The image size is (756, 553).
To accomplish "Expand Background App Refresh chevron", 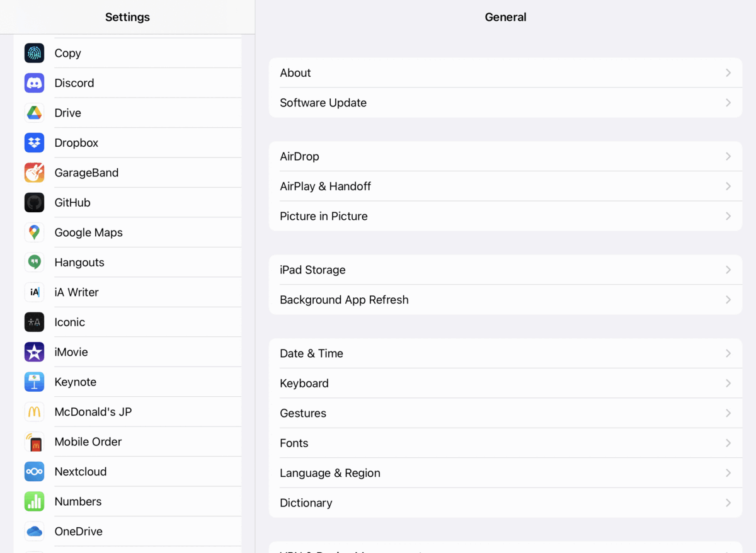I will tap(728, 300).
